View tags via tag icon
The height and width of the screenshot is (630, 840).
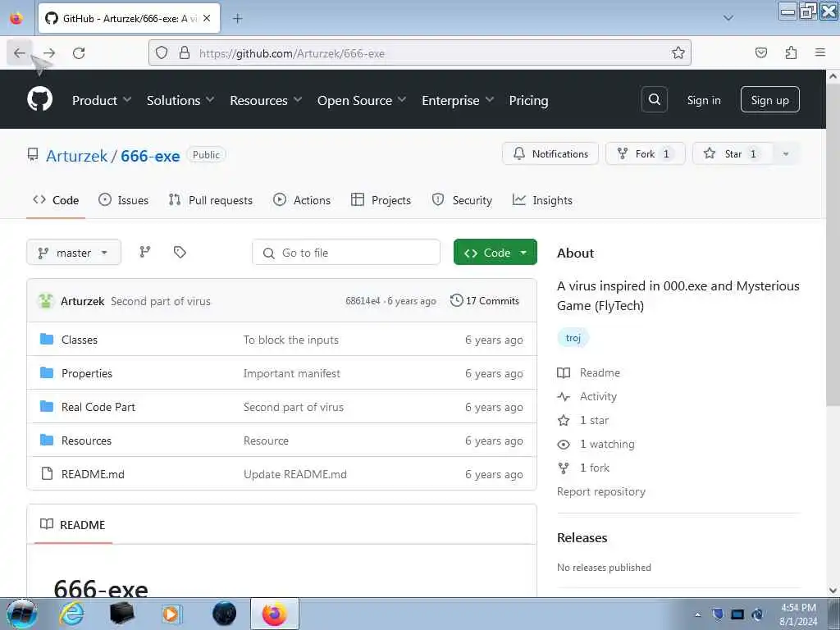click(180, 252)
